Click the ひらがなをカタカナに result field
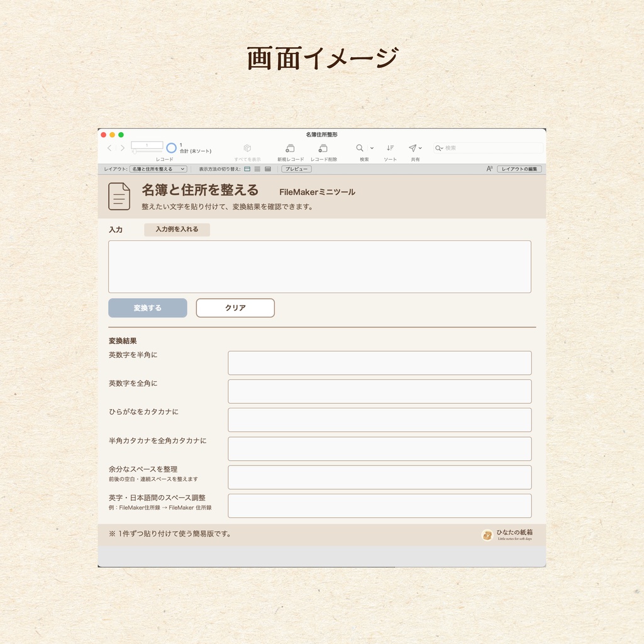Image resolution: width=644 pixels, height=644 pixels. pos(379,419)
